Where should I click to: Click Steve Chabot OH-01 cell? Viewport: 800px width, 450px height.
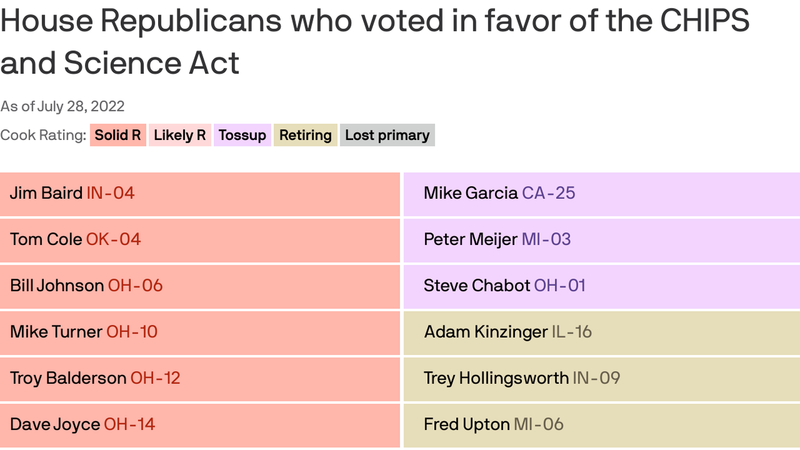coord(601,285)
